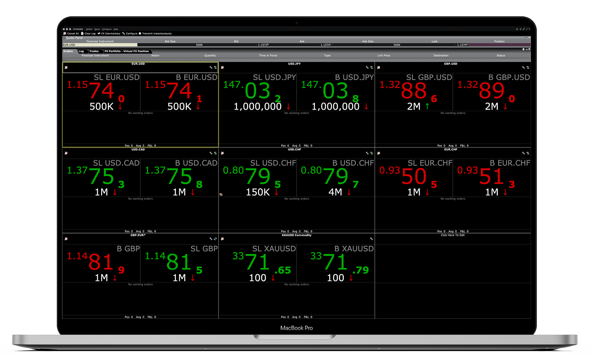Open the Orders menu in the menu bar
Image resolution: width=591 pixels, height=364 pixels.
(x=89, y=29)
